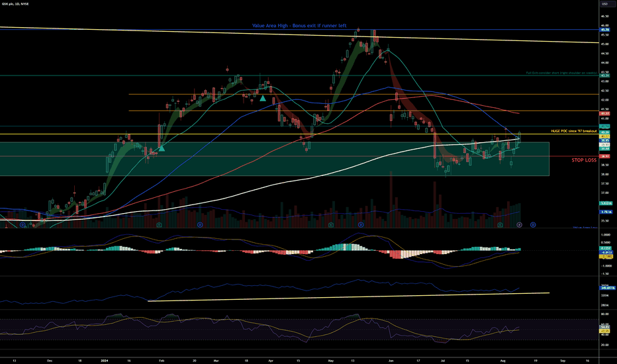Click the Jul label on time axis
The height and width of the screenshot is (364, 617).
[x=443, y=360]
